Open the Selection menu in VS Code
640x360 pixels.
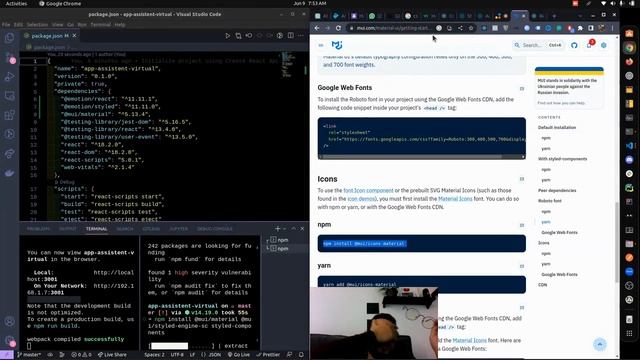click(37, 24)
